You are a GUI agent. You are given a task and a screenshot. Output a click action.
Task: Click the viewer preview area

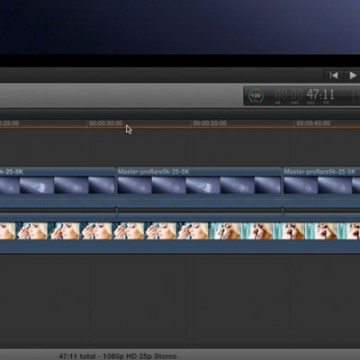[180, 27]
